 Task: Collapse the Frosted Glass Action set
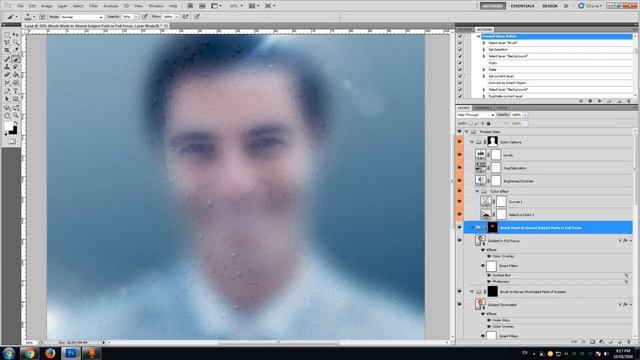478,36
